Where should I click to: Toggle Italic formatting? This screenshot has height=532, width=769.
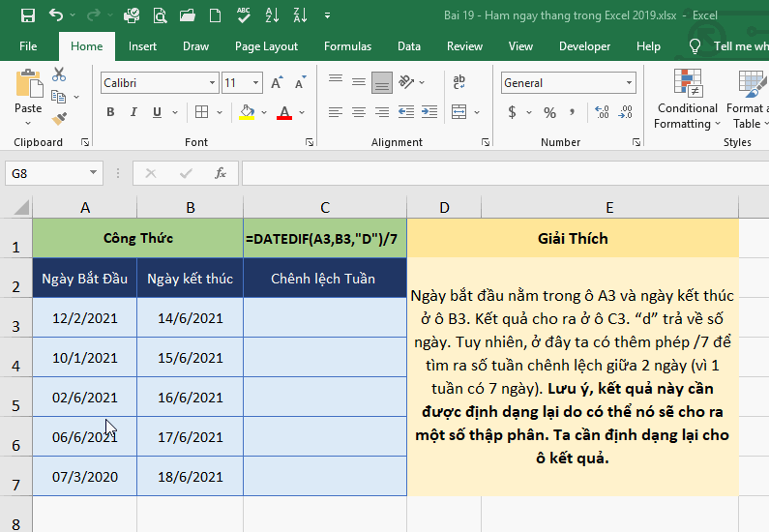pyautogui.click(x=133, y=112)
